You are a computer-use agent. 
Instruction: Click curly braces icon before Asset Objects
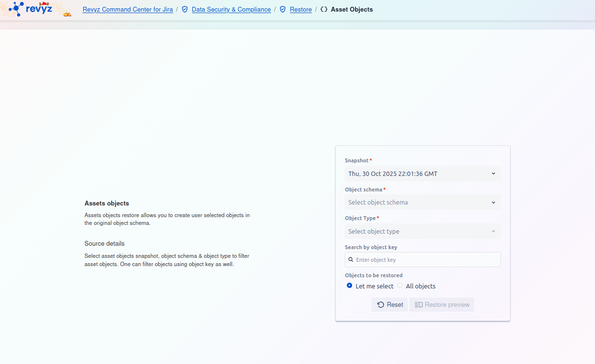pos(324,9)
